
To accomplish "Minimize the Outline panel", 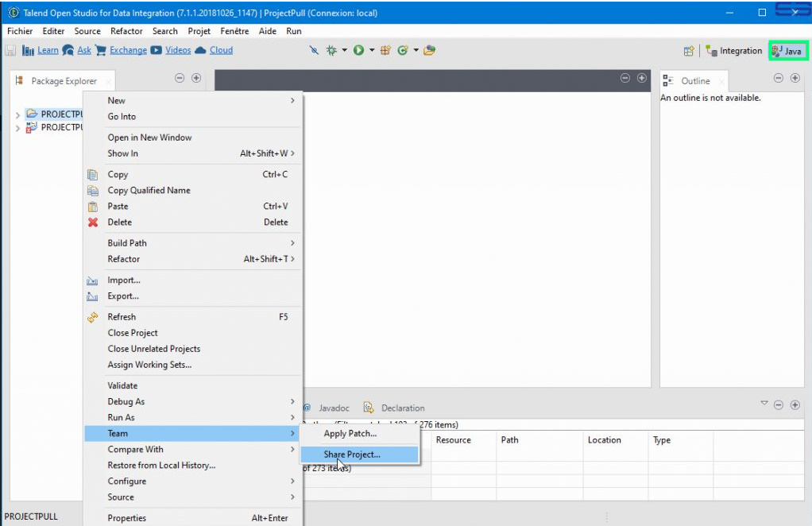I will coord(779,78).
